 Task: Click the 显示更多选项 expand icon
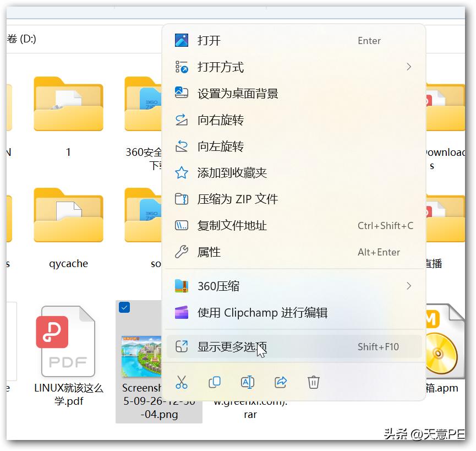(x=182, y=346)
